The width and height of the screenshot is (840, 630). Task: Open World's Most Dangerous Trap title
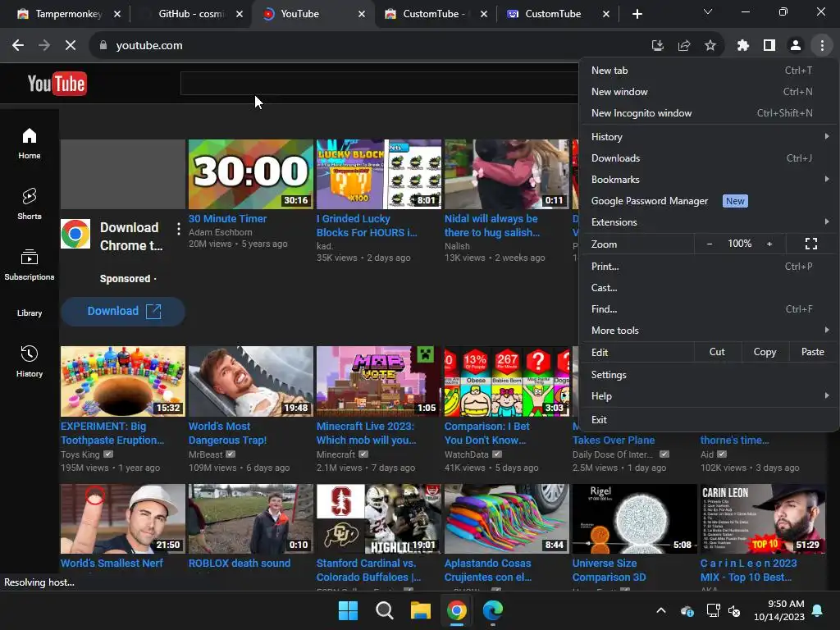tap(228, 433)
